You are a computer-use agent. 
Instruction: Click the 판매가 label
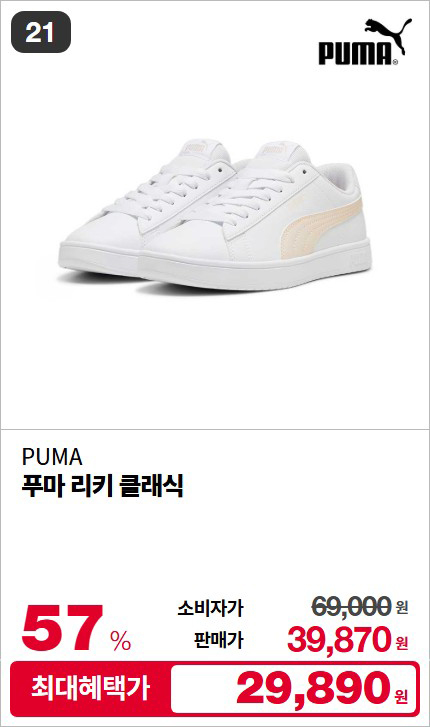218,640
